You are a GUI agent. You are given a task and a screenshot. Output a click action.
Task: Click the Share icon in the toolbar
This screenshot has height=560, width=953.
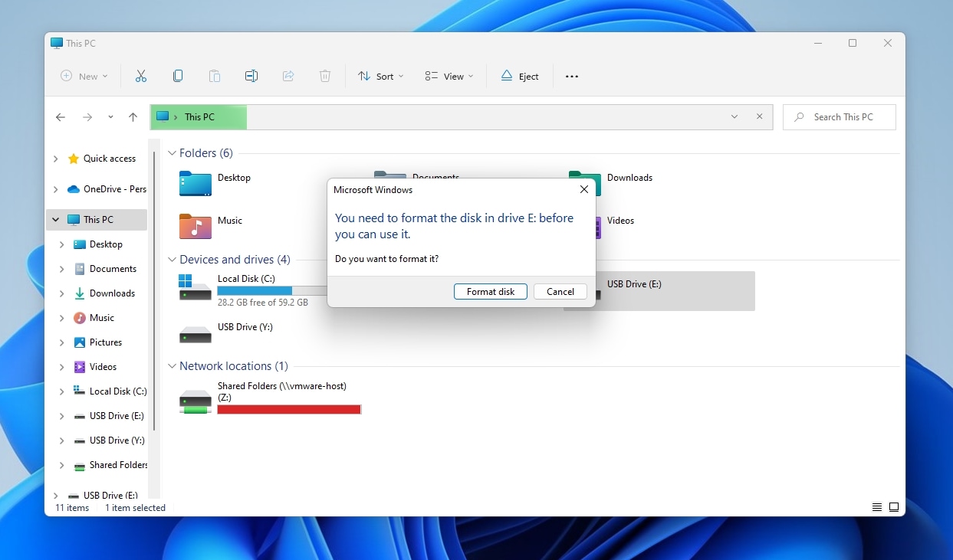[x=288, y=76]
